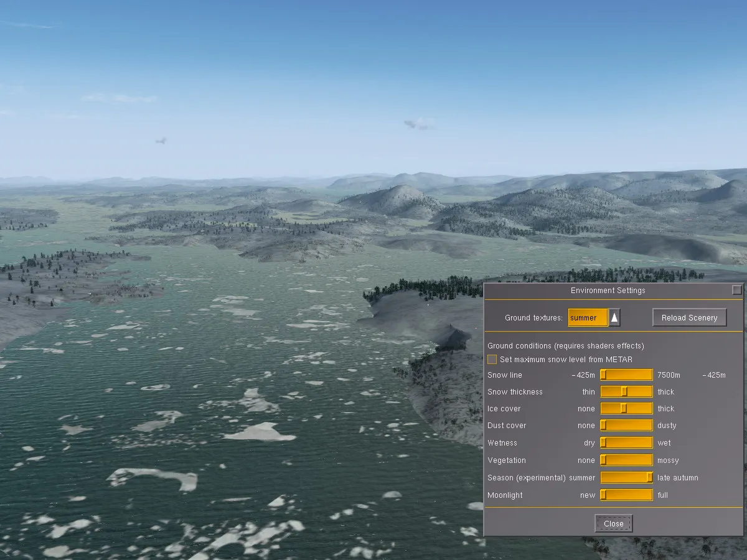The height and width of the screenshot is (560, 747).
Task: Click the small square box in dialog title corner
Action: coord(737,290)
